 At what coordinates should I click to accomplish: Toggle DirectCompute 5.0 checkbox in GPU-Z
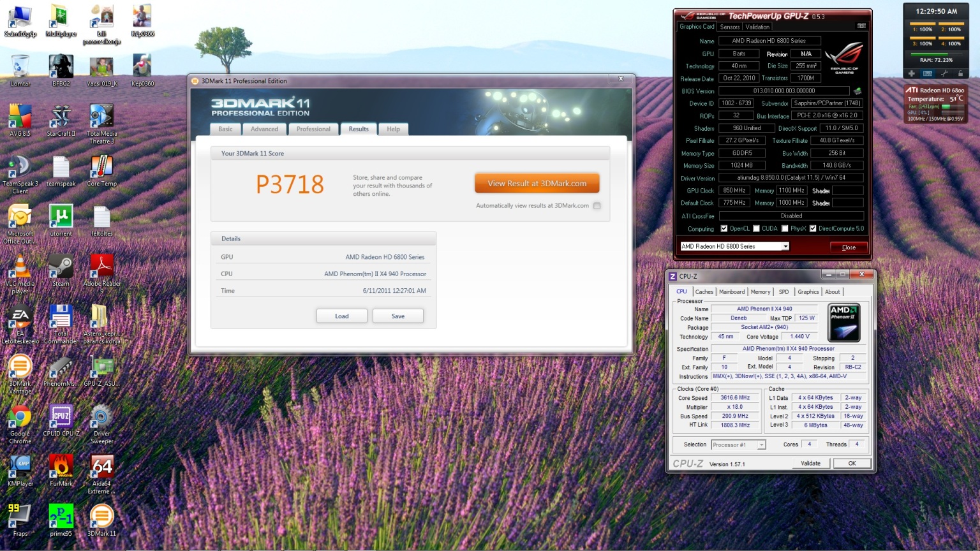pos(813,228)
